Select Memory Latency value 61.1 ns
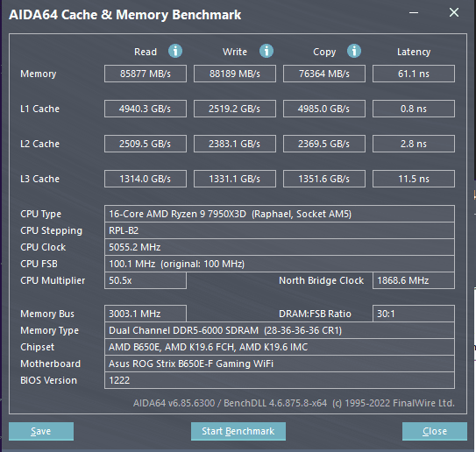This screenshot has height=452, width=476. pyautogui.click(x=414, y=74)
